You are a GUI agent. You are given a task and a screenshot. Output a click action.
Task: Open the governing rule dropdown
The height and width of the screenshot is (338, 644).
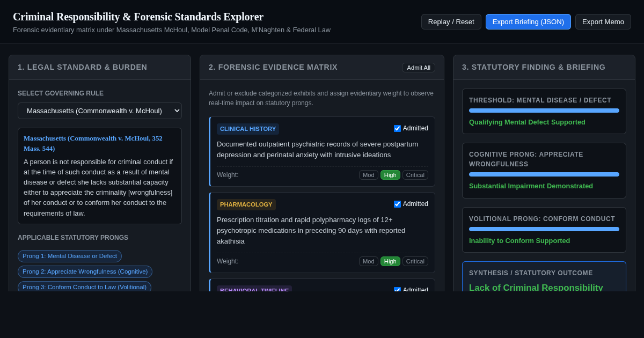click(100, 111)
